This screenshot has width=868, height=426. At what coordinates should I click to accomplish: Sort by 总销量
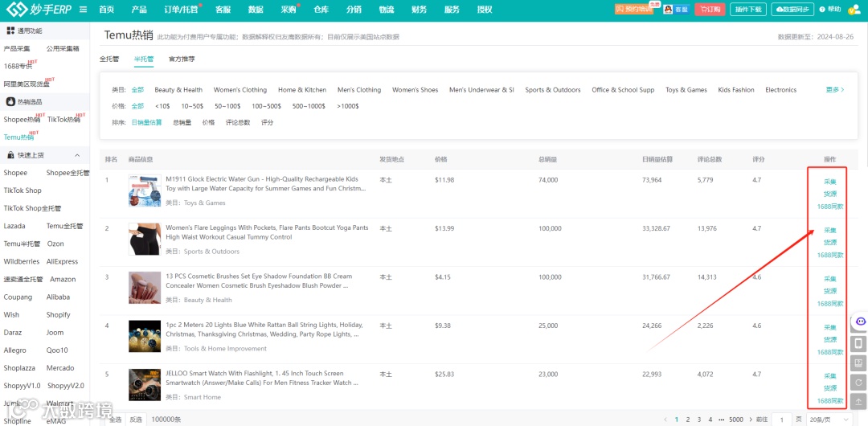182,122
